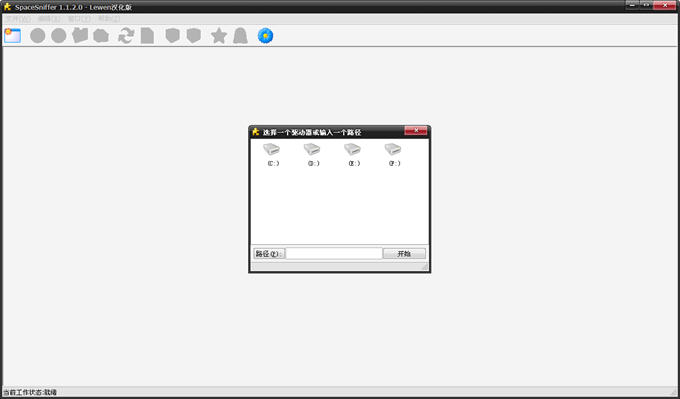Pick the (F:) drive icon

(x=393, y=154)
